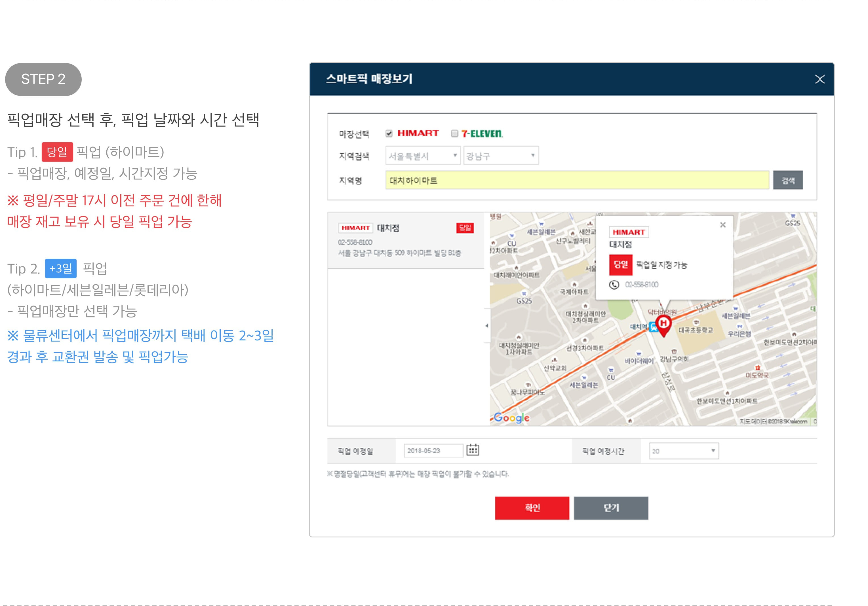The height and width of the screenshot is (606, 868).
Task: Click the subway station icon at 대치역
Action: click(x=653, y=327)
